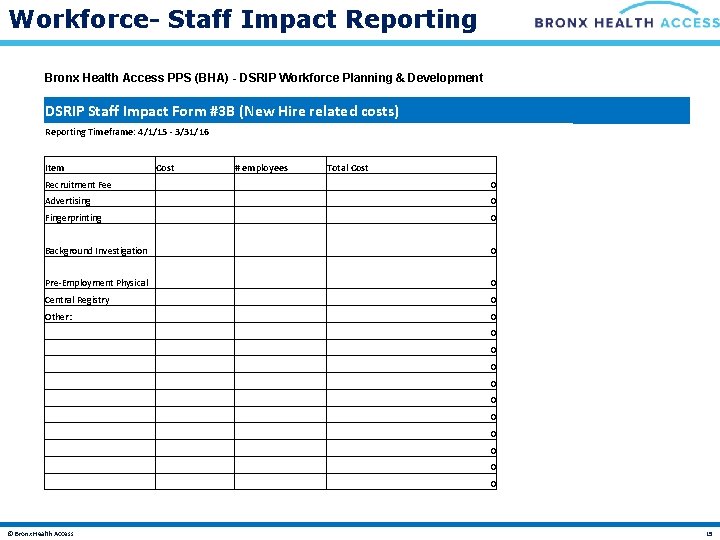Select the 'Advertising' row label

point(68,201)
